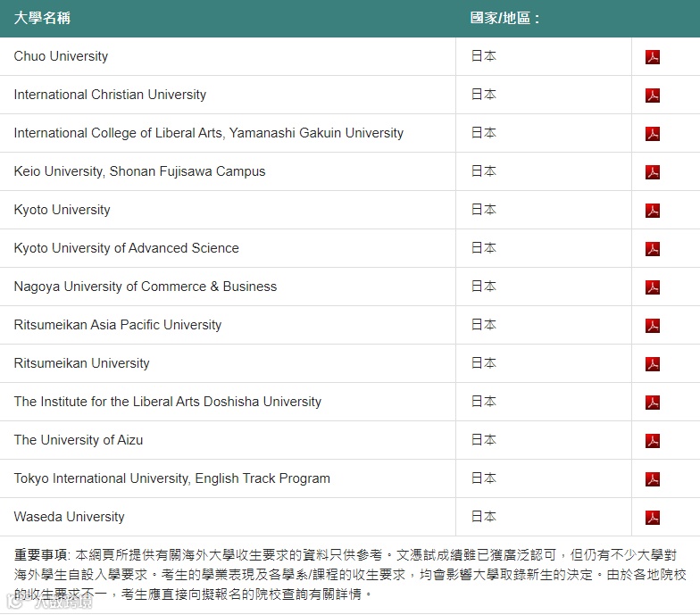Select International Christian University text

click(111, 95)
